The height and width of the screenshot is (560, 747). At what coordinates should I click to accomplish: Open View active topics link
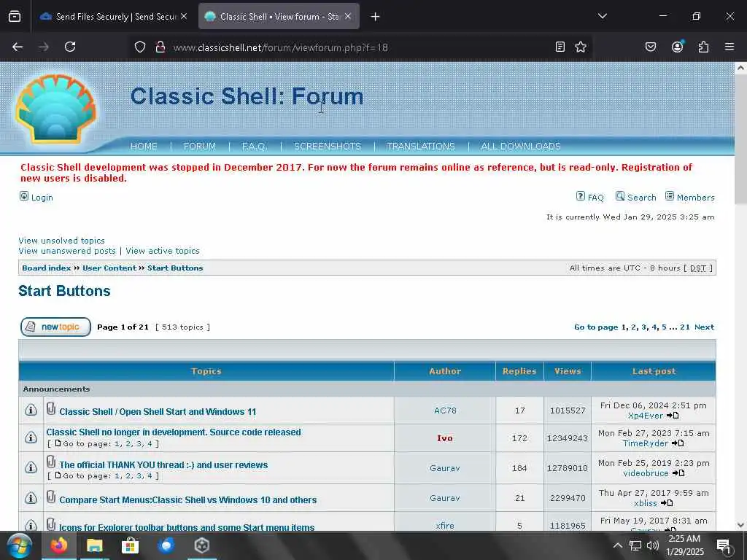coord(163,251)
